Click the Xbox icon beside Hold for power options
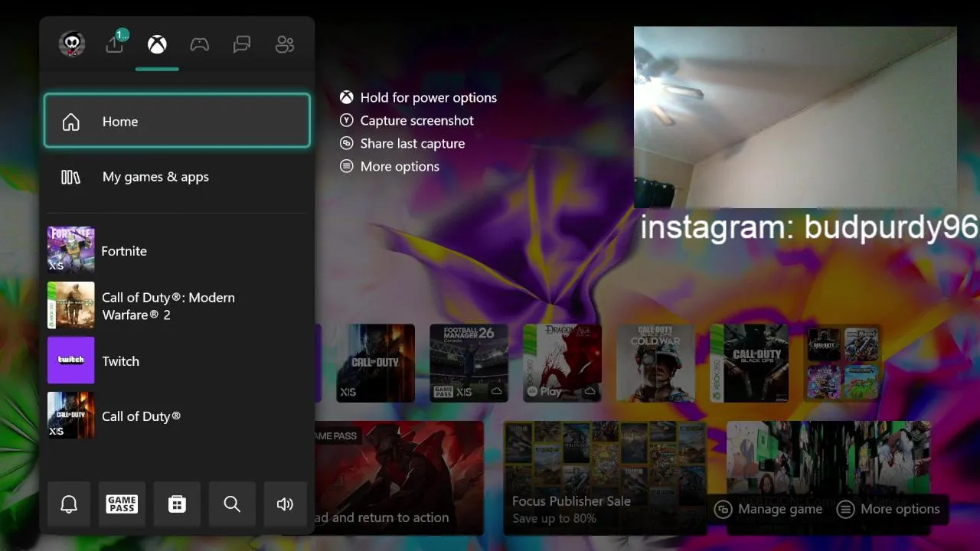 347,97
